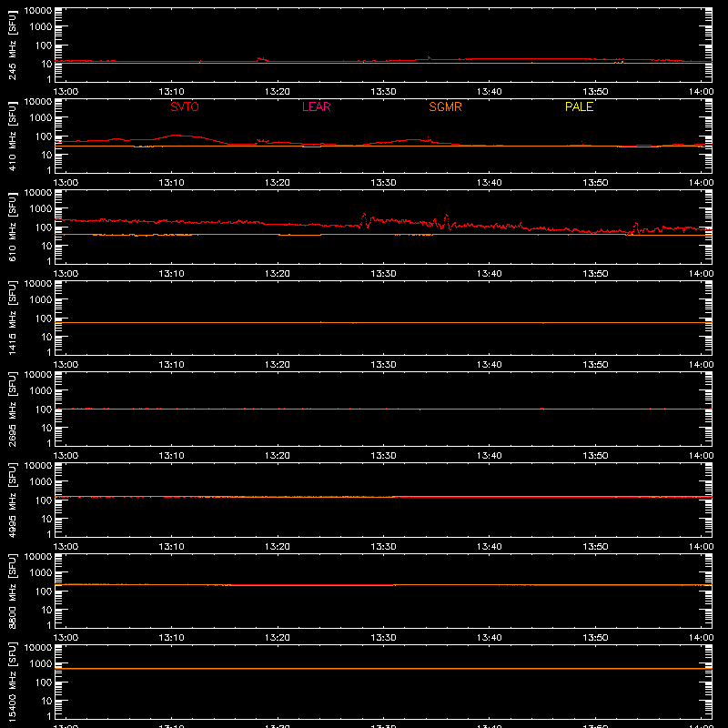Click the 10 y-axis value on the 1415 MHz panel

46,337
